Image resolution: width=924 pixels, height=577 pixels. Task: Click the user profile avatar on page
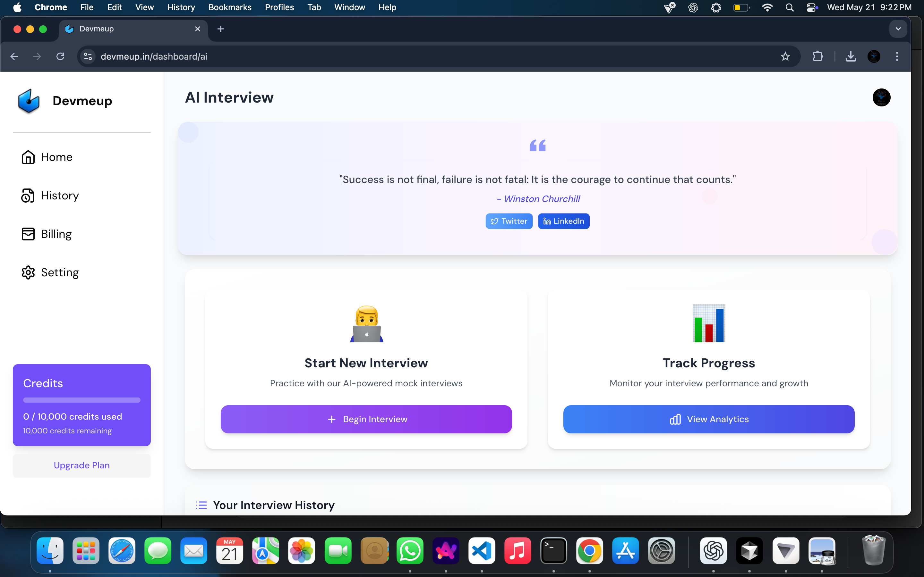881,97
